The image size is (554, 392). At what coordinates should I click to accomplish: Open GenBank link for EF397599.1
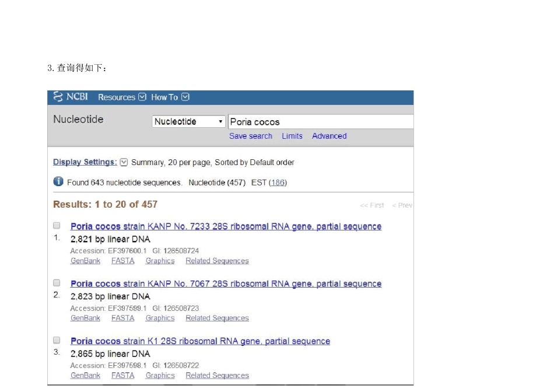[x=85, y=318]
